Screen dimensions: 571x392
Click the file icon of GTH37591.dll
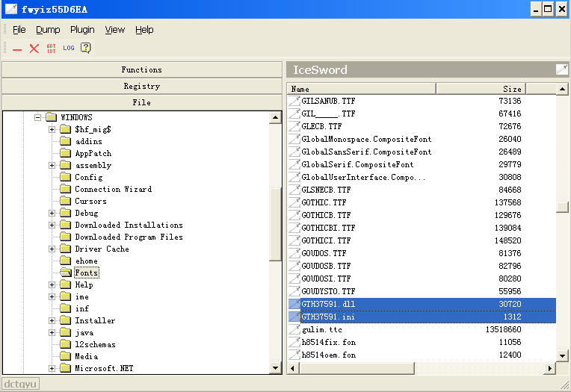294,304
